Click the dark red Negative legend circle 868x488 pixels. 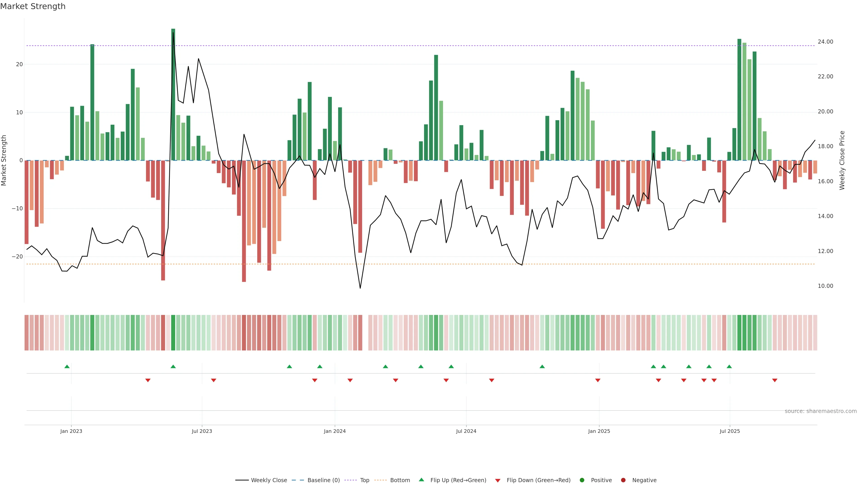[623, 480]
